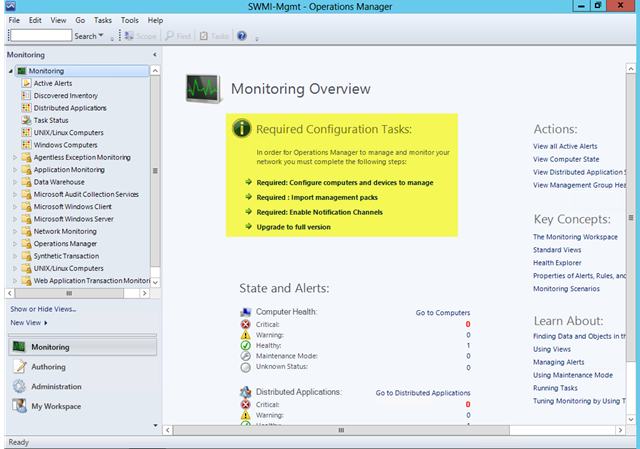Click the navigation tree vertical scrollbar
The width and height of the screenshot is (640, 449).
(154, 170)
